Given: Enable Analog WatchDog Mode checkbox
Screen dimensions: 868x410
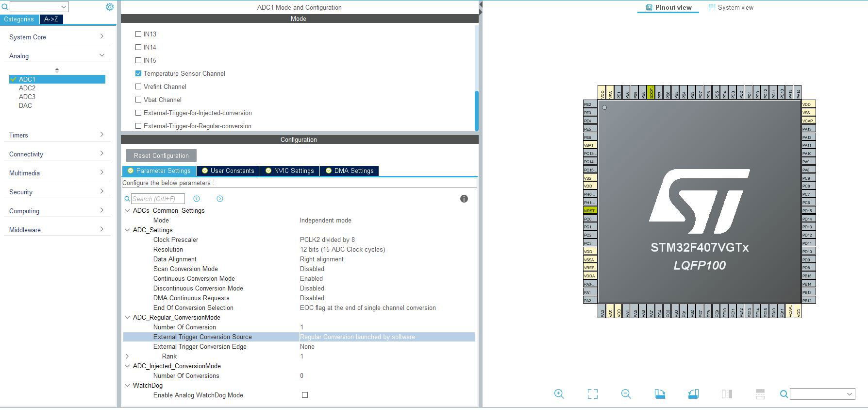Looking at the screenshot, I should point(305,395).
